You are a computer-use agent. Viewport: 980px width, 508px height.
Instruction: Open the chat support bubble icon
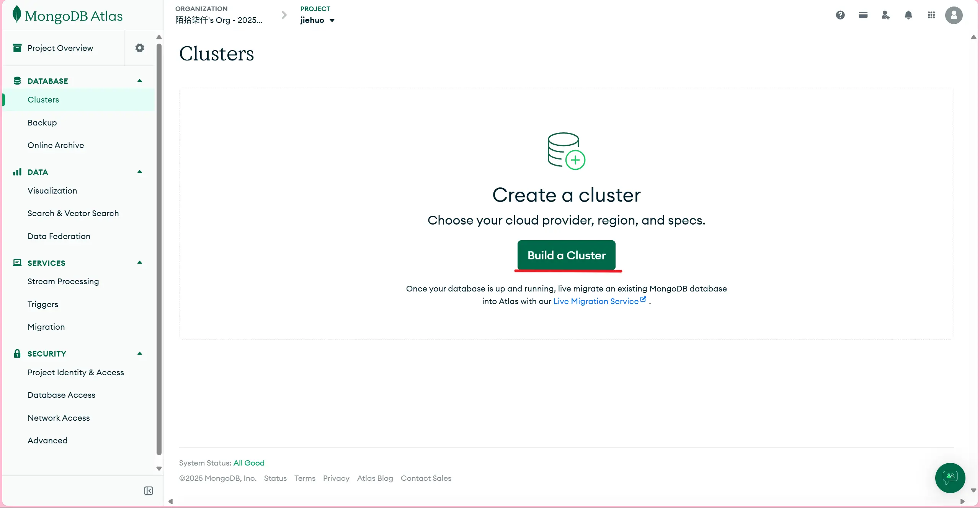click(x=950, y=477)
